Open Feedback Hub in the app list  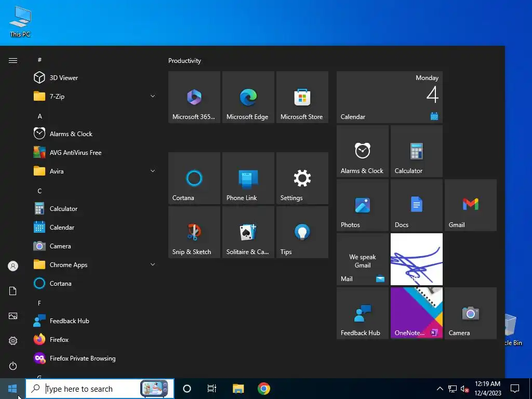[95, 321]
